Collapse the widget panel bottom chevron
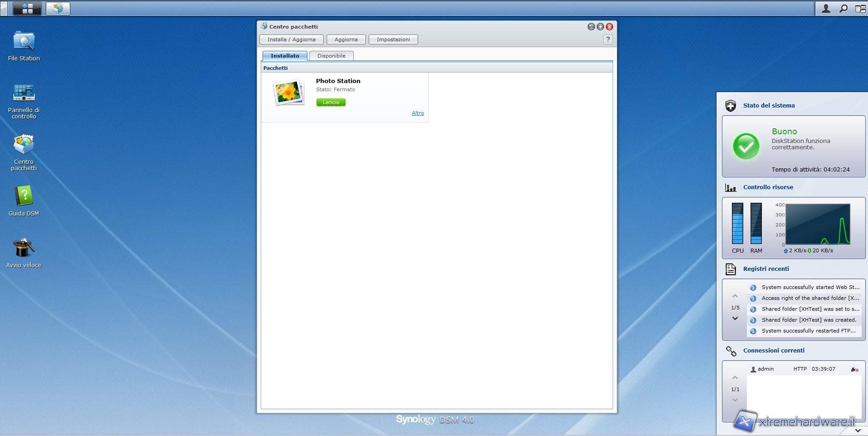 click(858, 430)
